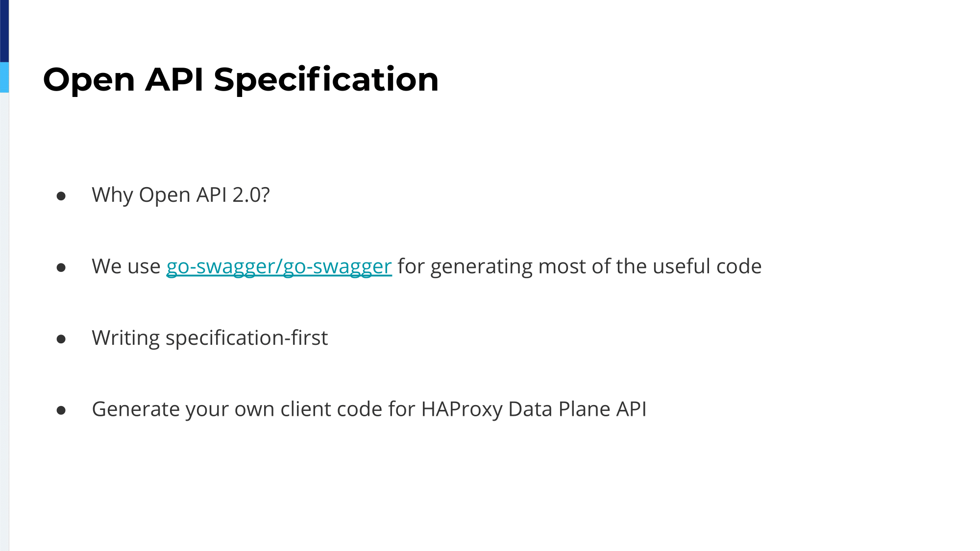The image size is (980, 551).
Task: Click the bullet dot before Why Open API
Action: tap(61, 196)
